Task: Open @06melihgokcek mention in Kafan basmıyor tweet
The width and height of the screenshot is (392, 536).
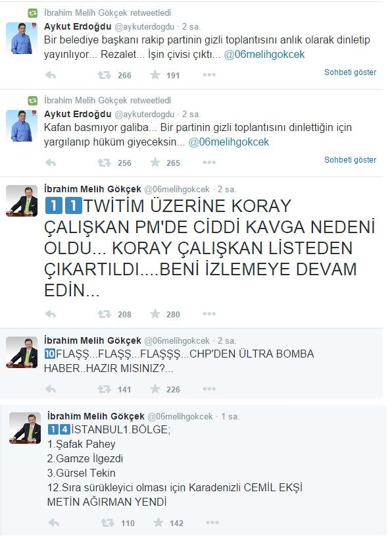Action: [x=228, y=142]
